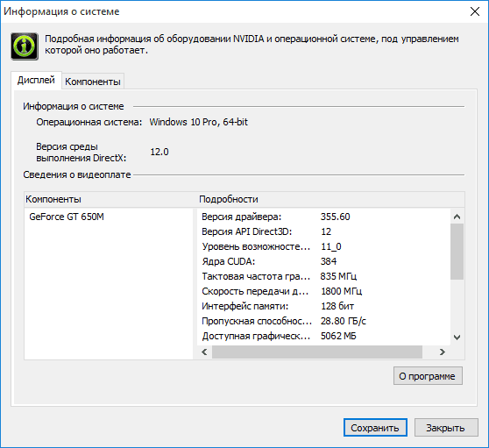Click available memory value 5062 МБ
Screen dimensions: 489x448
click(338, 336)
